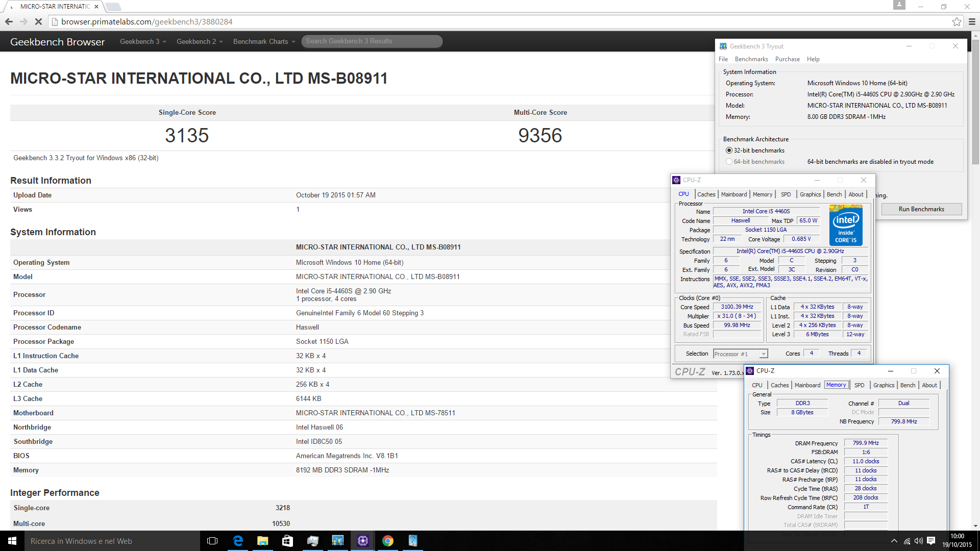The image size is (980, 551).
Task: Open Windows Store from the taskbar
Action: [287, 541]
